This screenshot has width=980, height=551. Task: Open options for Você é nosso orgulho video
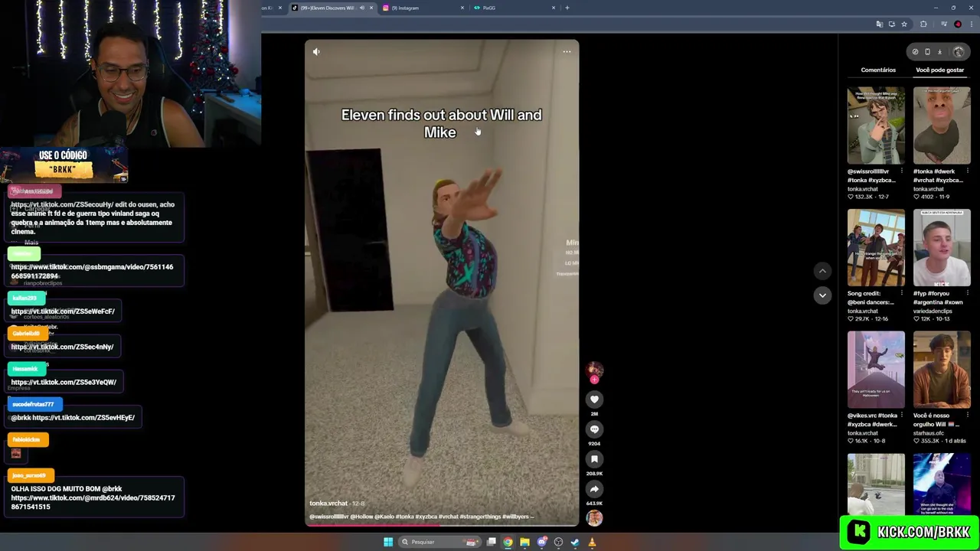[967, 416]
